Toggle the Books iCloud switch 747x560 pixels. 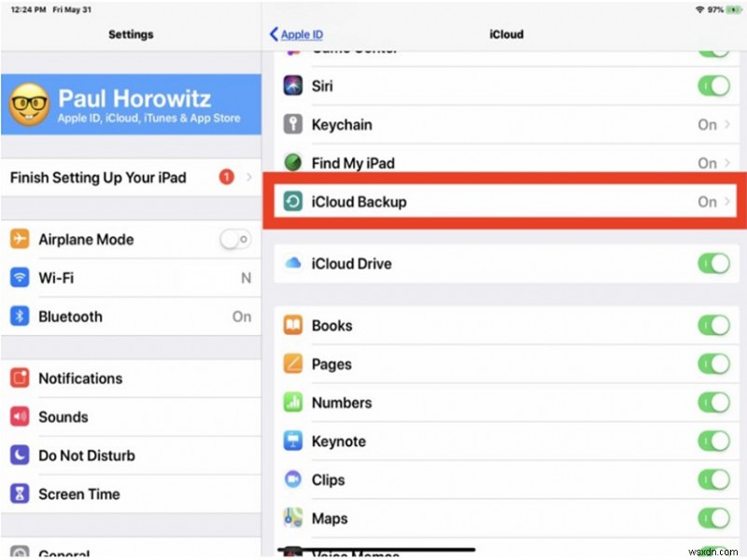(x=713, y=326)
